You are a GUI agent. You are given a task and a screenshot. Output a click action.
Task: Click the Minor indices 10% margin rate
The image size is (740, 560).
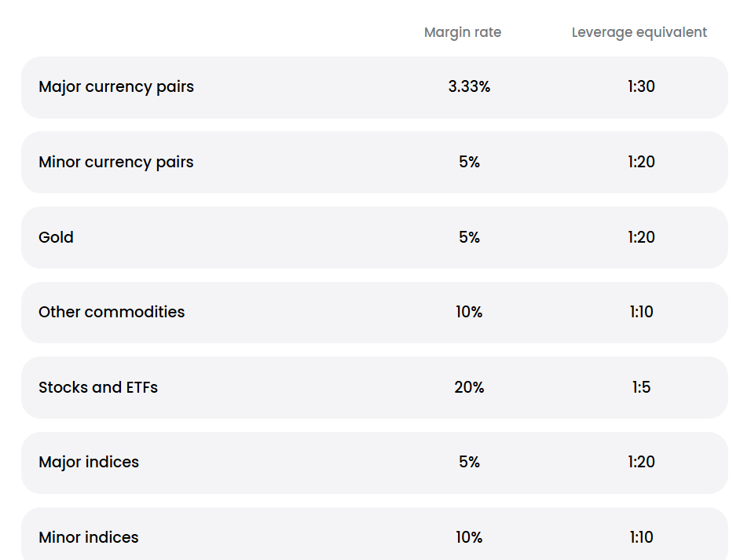pos(469,537)
